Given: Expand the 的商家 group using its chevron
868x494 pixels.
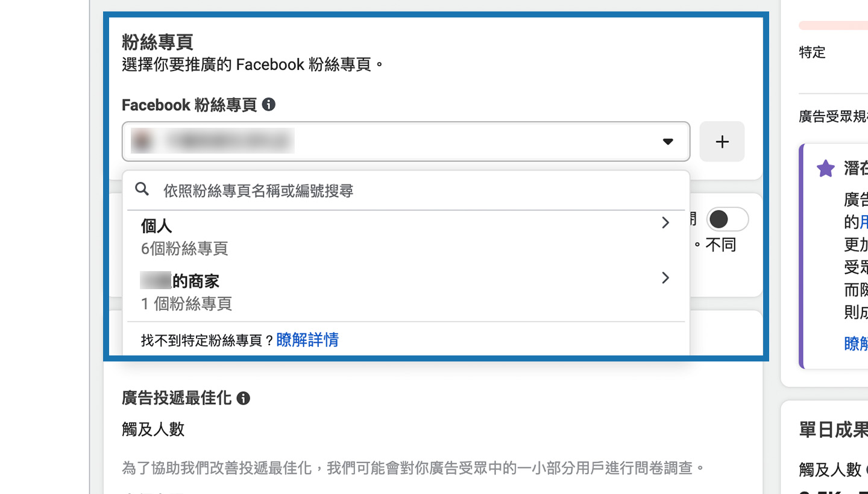Looking at the screenshot, I should coord(665,278).
